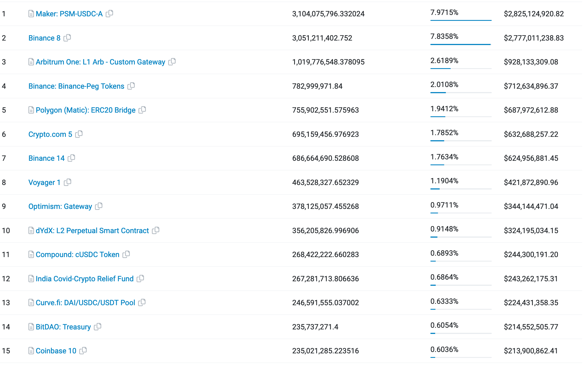The width and height of the screenshot is (588, 368).
Task: Open the Voyager 1 holder link
Action: (x=44, y=182)
